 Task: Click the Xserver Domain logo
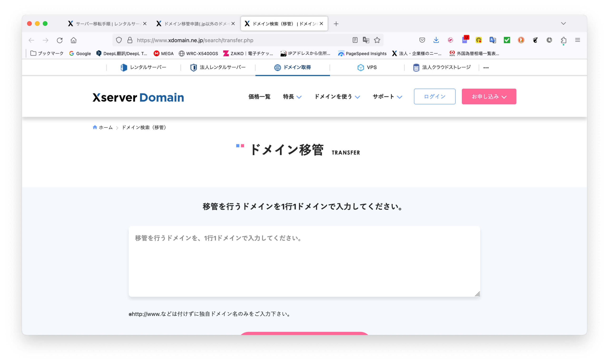coord(138,97)
